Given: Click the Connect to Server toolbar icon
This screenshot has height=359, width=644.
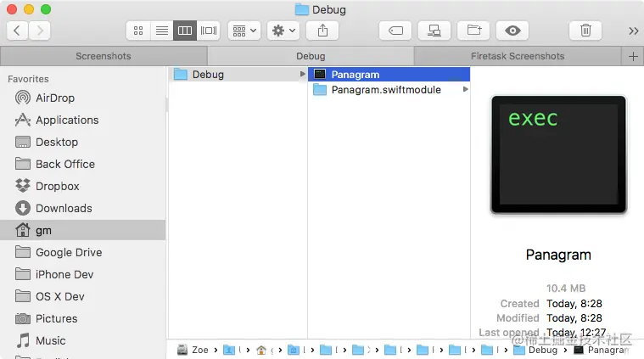Looking at the screenshot, I should point(434,31).
